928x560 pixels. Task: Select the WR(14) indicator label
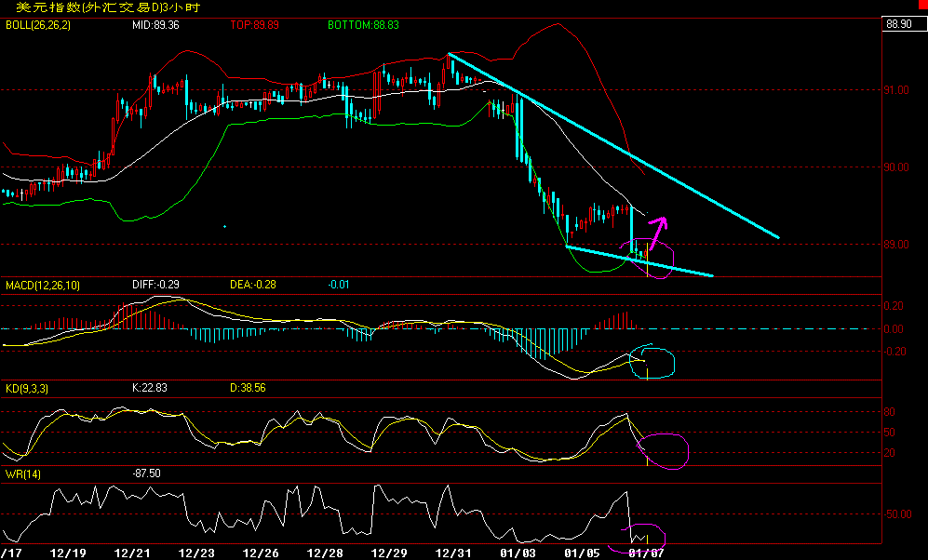(23, 474)
